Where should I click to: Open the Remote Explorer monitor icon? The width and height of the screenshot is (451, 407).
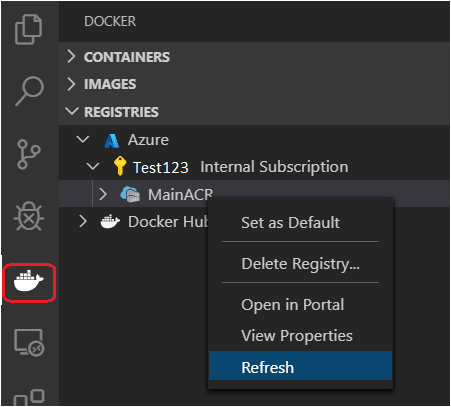(29, 343)
